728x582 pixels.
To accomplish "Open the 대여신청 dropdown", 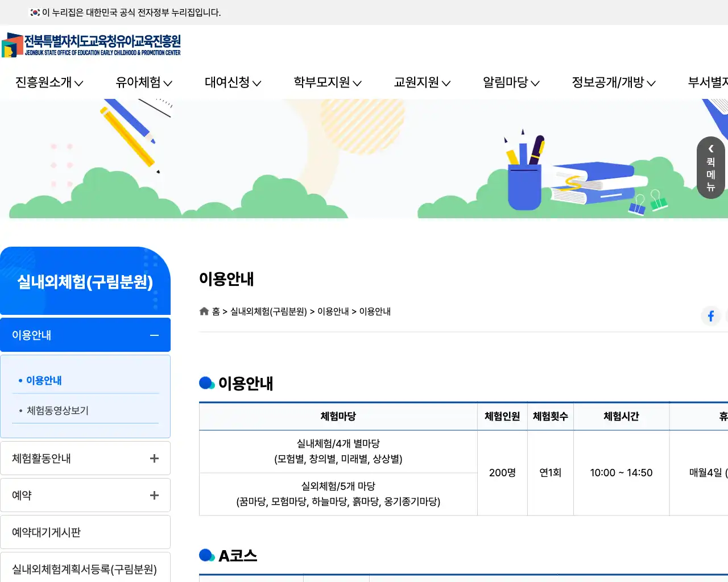I will coord(232,82).
